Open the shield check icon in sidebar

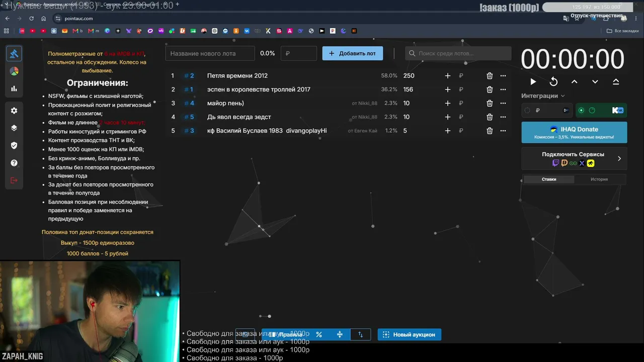click(x=14, y=145)
